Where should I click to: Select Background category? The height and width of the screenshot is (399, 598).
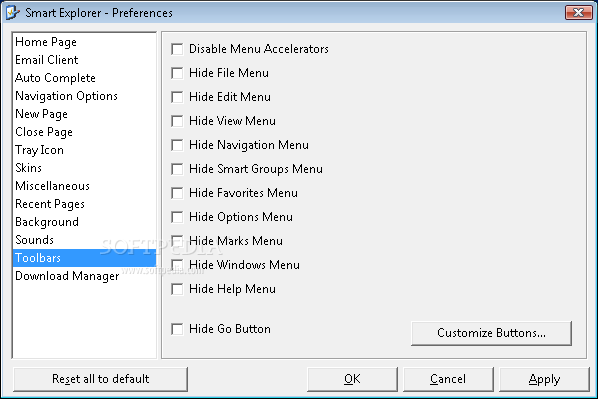pos(84,222)
